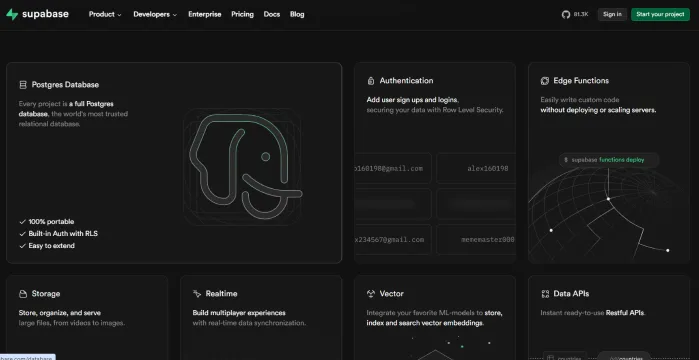Click the Realtime cursor icon

point(197,294)
